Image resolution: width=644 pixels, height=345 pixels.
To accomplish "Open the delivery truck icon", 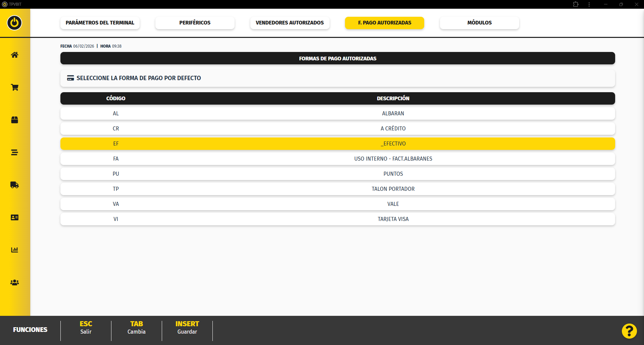I will [14, 185].
